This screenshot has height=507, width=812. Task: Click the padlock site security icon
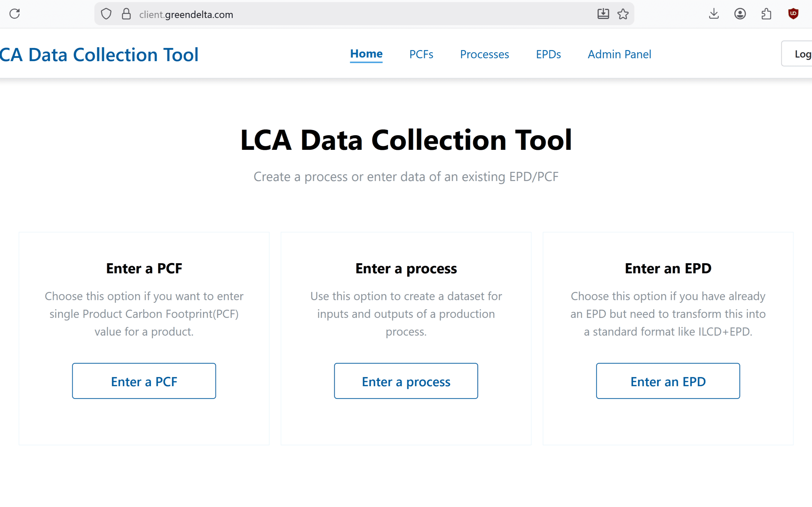click(126, 14)
